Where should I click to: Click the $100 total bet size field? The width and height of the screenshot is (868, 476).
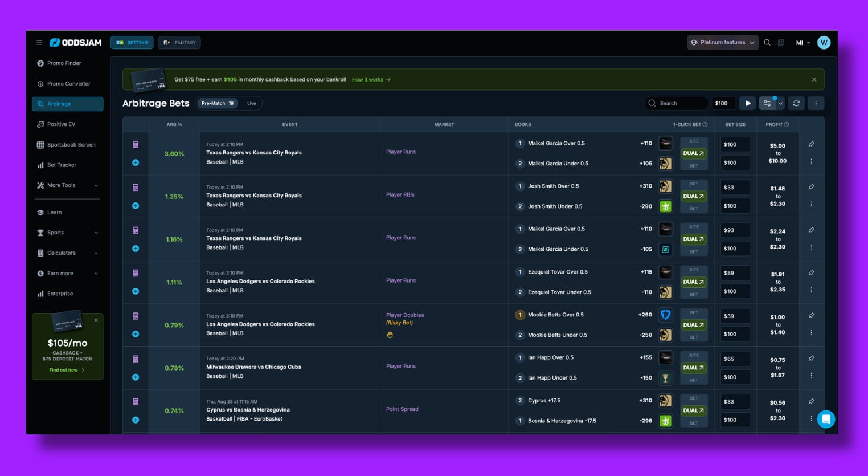point(723,103)
